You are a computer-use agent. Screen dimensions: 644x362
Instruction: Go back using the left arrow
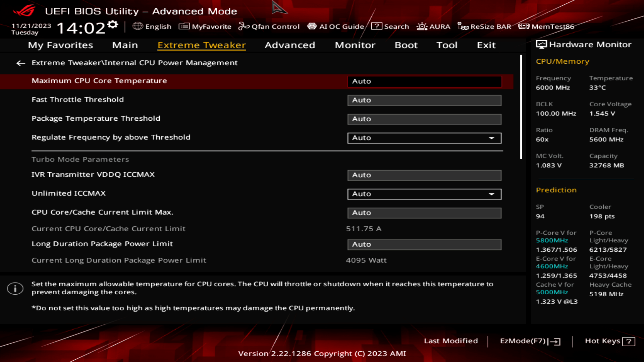tap(21, 63)
